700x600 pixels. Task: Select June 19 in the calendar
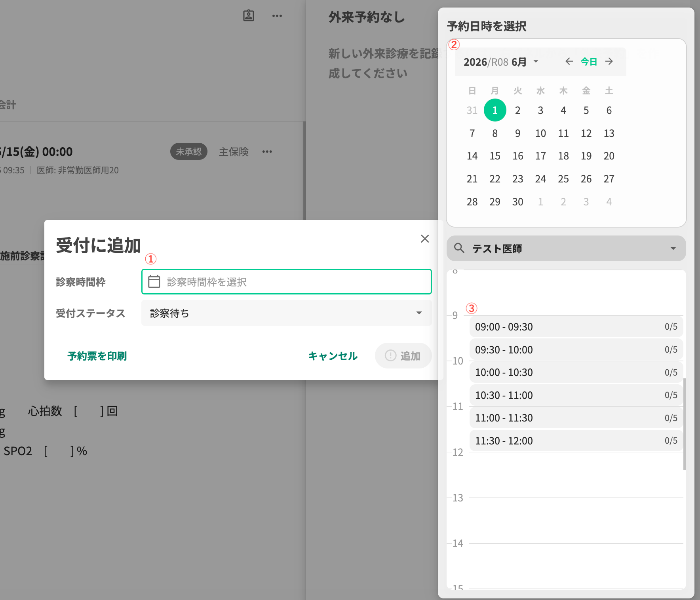click(x=586, y=156)
